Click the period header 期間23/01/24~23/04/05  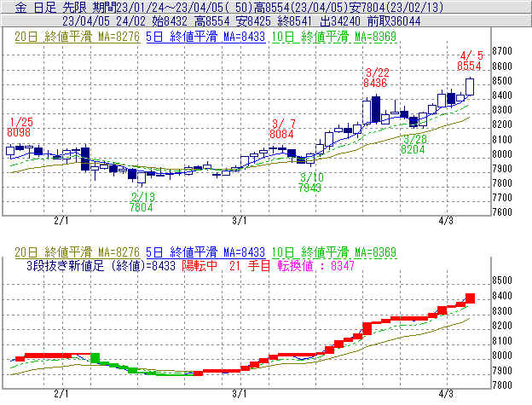[x=158, y=7]
